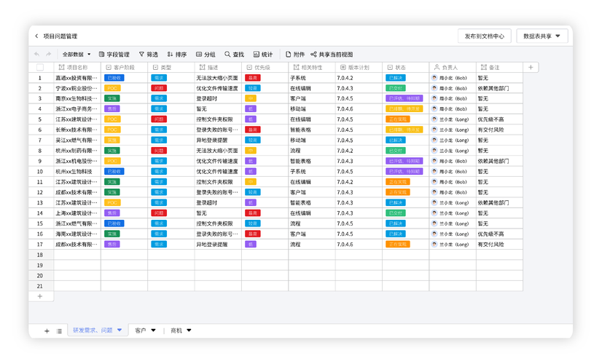Click the undo arrow in the toolbar
602x364 pixels.
[x=37, y=54]
